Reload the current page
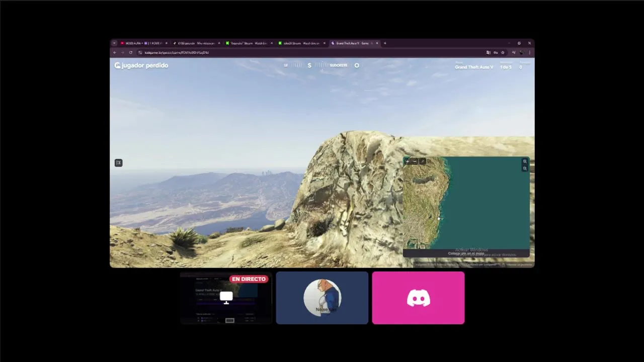Image resolution: width=644 pixels, height=362 pixels. click(x=131, y=52)
